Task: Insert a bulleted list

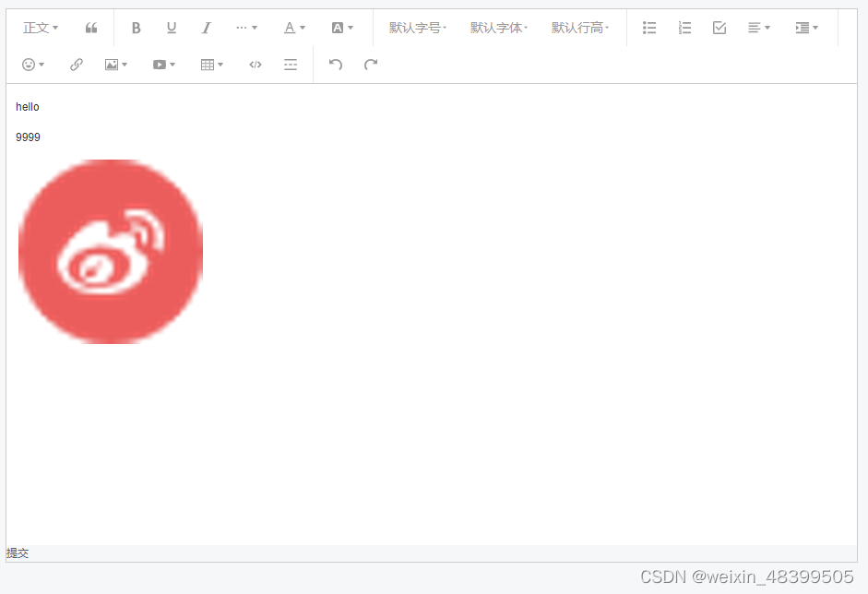Action: 649,28
